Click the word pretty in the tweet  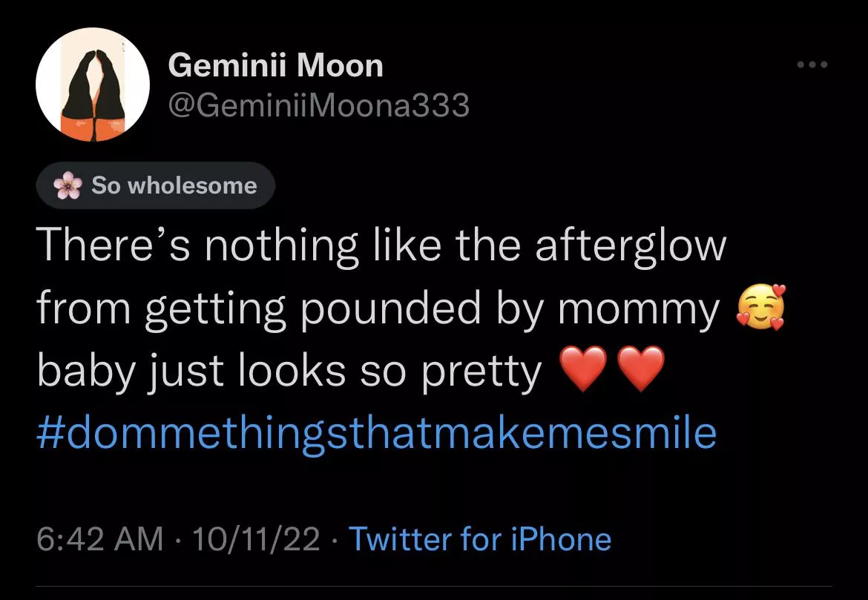482,372
